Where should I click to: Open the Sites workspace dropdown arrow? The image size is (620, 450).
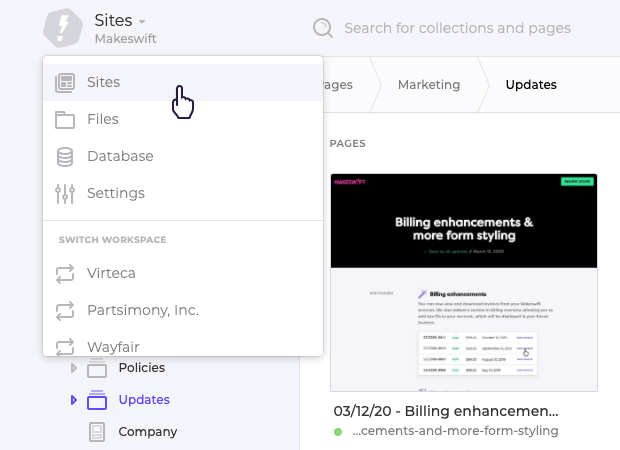[142, 21]
